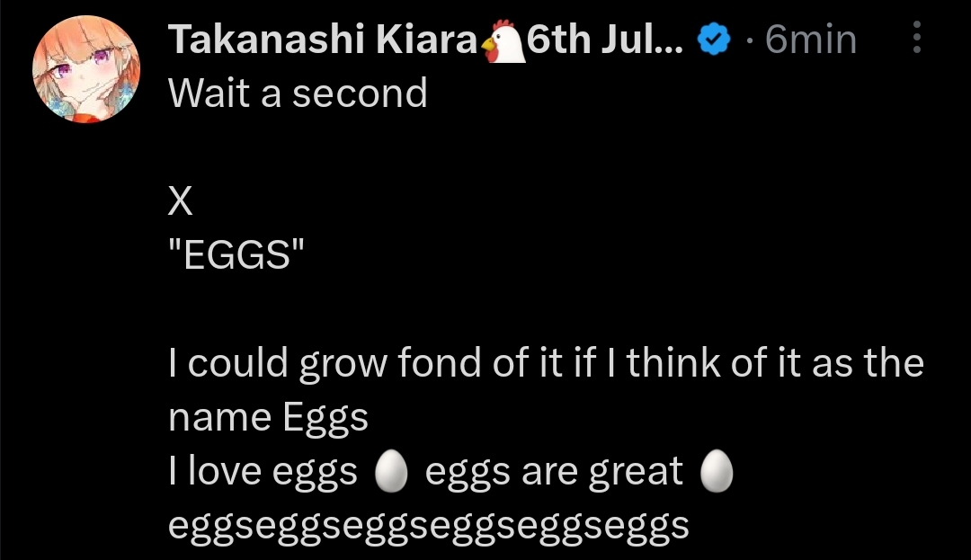The height and width of the screenshot is (560, 971).
Task: Click the "Wait a second" text line
Action: tap(298, 93)
